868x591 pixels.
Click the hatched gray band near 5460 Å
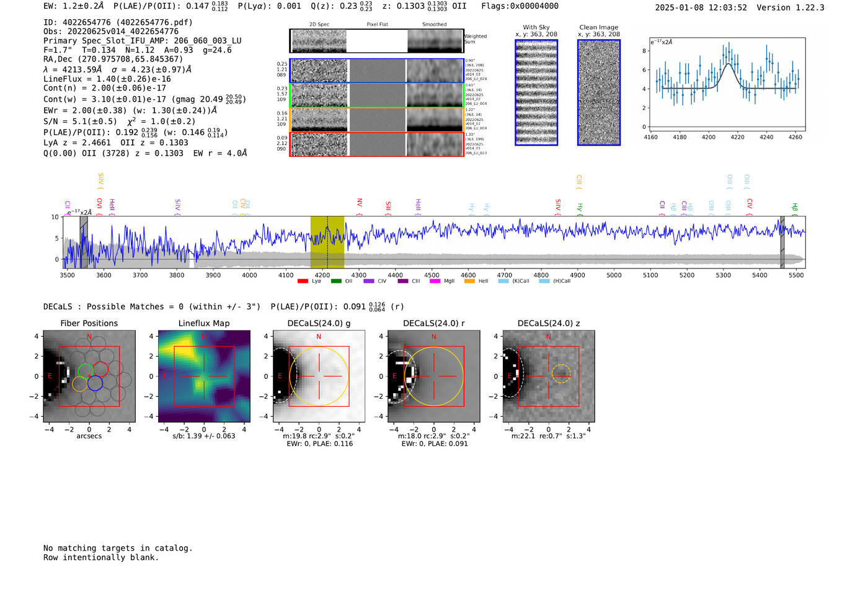pyautogui.click(x=782, y=242)
